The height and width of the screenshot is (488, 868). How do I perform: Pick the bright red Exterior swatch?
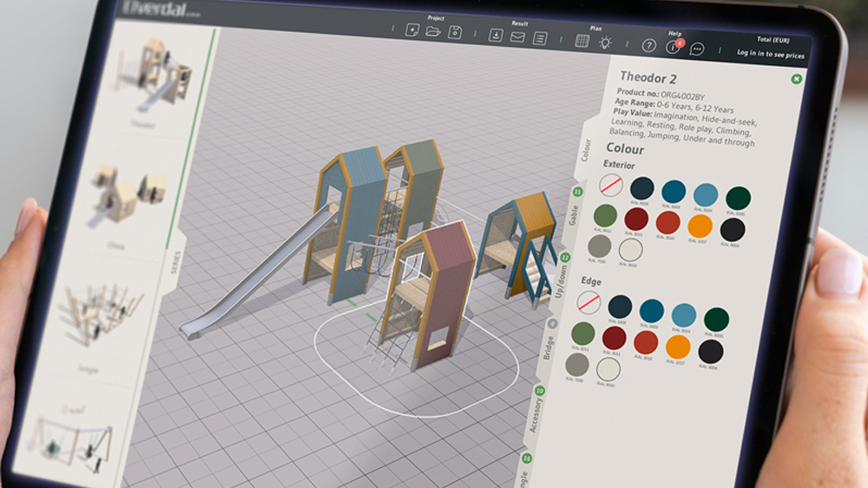[667, 222]
